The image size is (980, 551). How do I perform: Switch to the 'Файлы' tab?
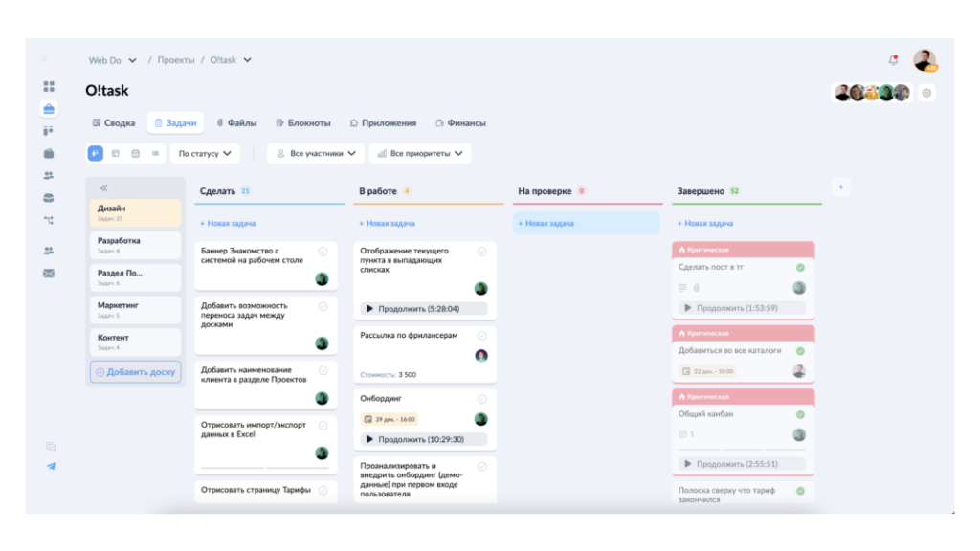tap(235, 123)
